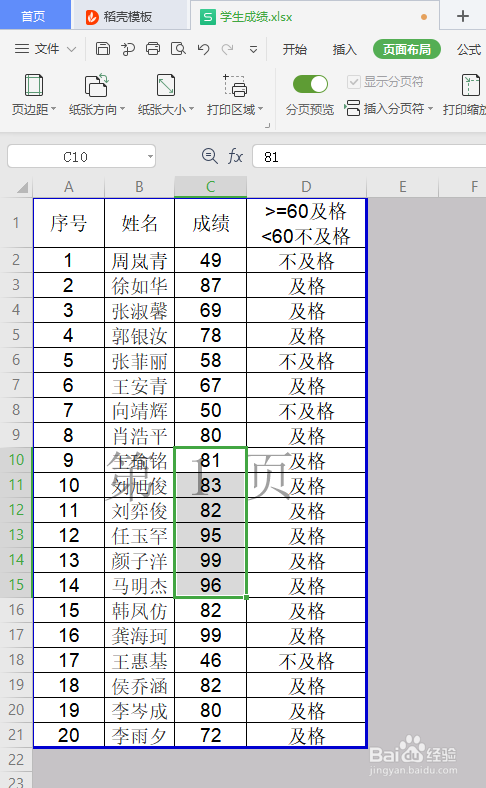This screenshot has height=788, width=486.
Task: Open the 纸张大小 dropdown label
Action: tap(166, 110)
